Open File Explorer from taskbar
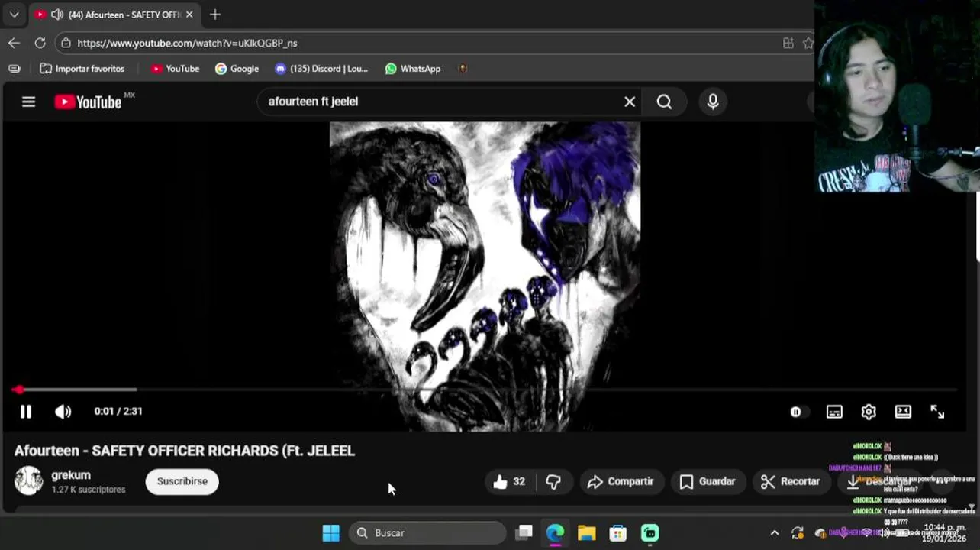This screenshot has width=980, height=550. click(586, 533)
